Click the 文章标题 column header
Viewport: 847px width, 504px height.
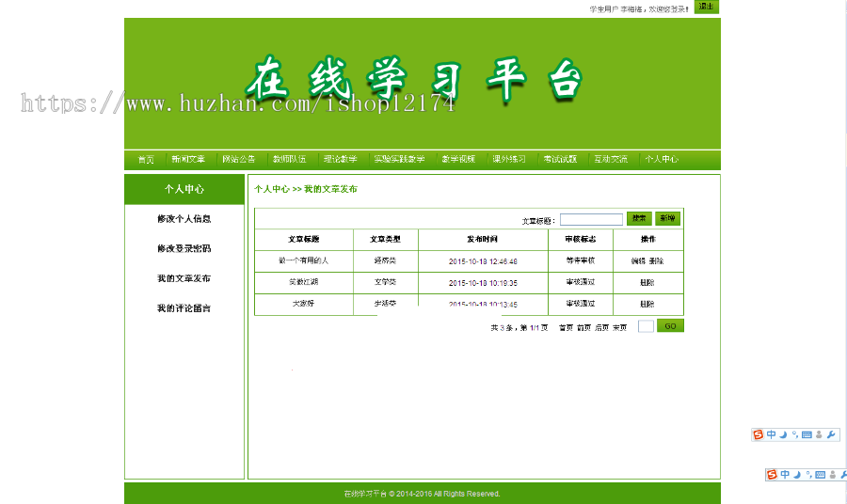tap(304, 239)
